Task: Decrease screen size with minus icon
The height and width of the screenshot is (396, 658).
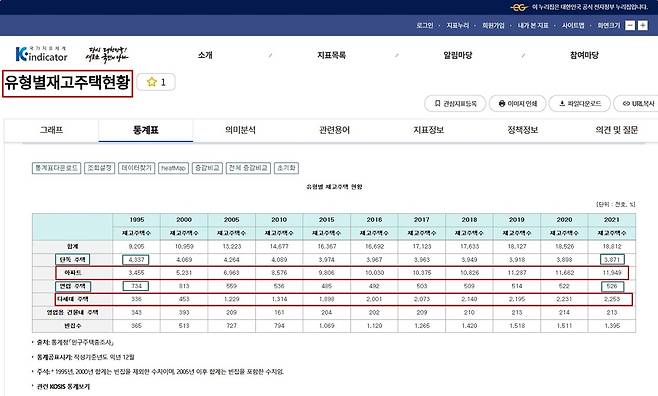Action: (x=630, y=25)
